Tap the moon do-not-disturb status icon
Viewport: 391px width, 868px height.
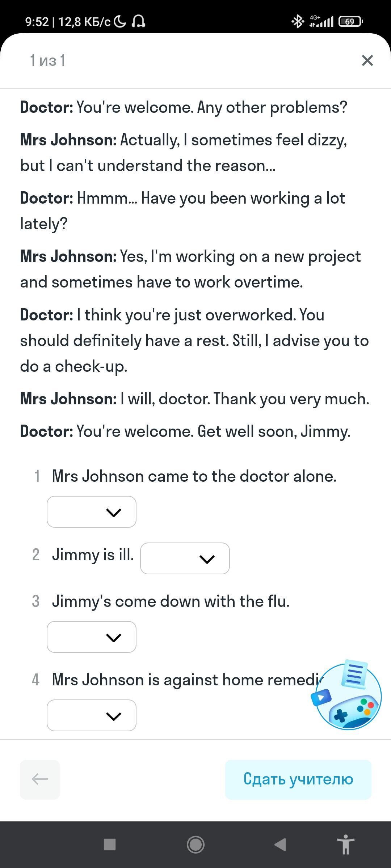(120, 22)
